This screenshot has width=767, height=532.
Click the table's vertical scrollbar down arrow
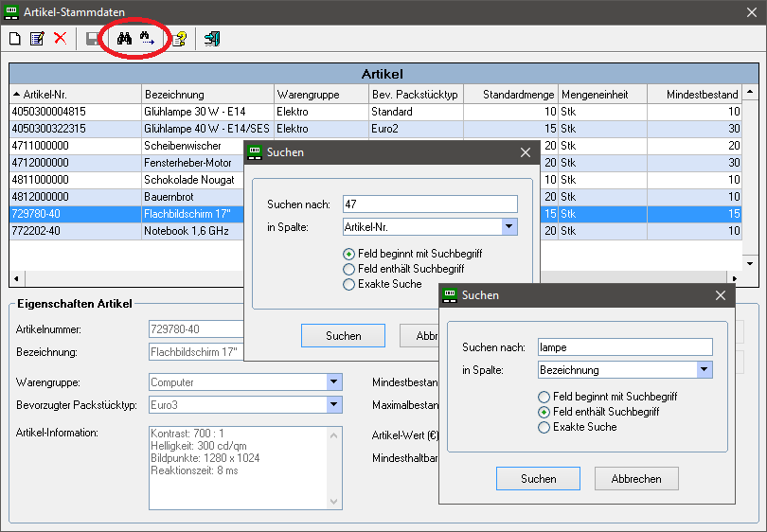tap(750, 263)
